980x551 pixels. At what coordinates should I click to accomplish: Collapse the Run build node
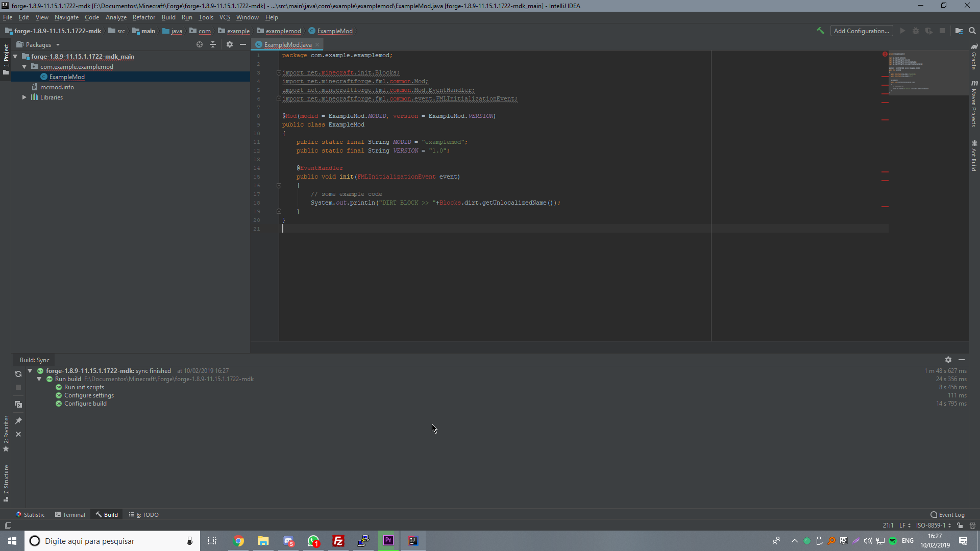tap(39, 379)
